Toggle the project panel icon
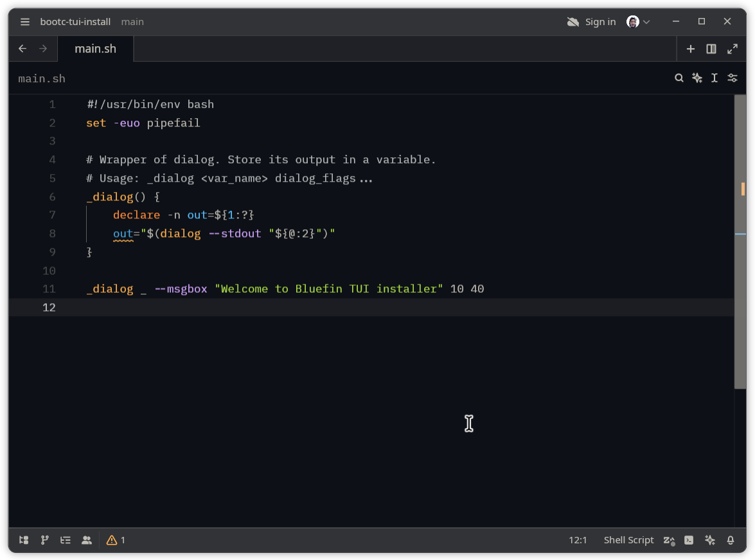The width and height of the screenshot is (755, 560). coord(24,540)
